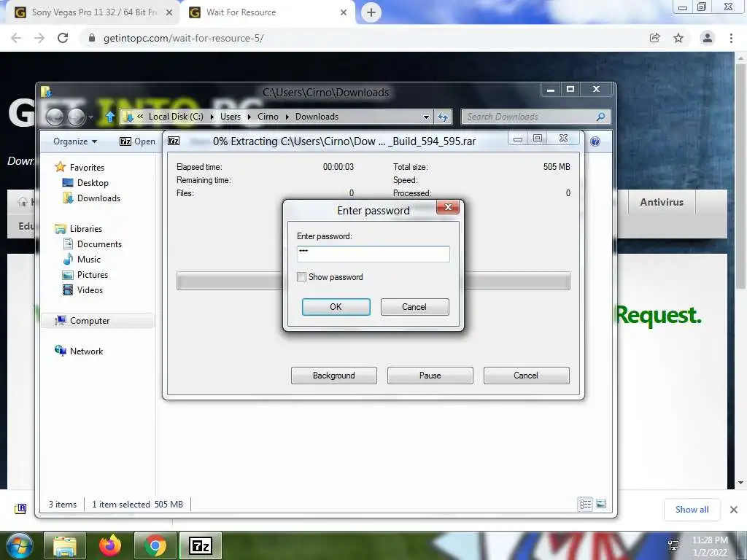Expand address bar history dropdown arrow
747x560 pixels.
[x=426, y=117]
